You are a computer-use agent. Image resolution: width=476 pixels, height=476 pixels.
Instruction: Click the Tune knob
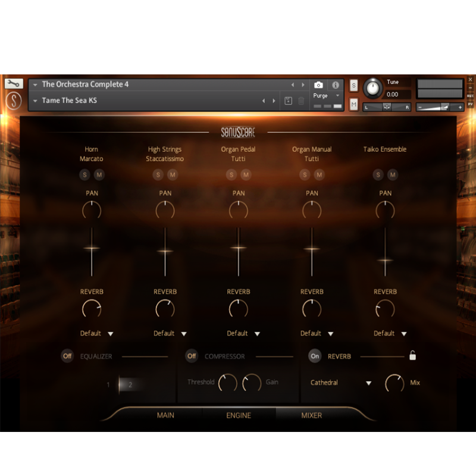pos(373,88)
